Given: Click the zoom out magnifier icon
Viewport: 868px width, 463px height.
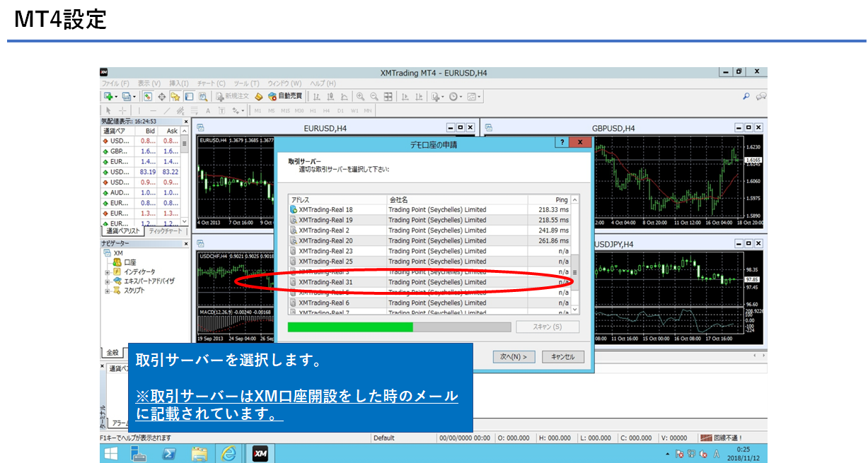Looking at the screenshot, I should pyautogui.click(x=374, y=96).
